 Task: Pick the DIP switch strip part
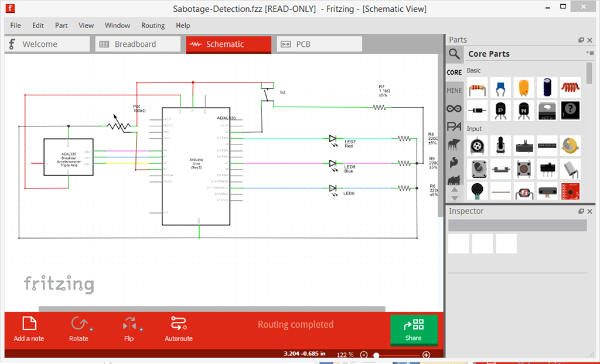tap(547, 146)
